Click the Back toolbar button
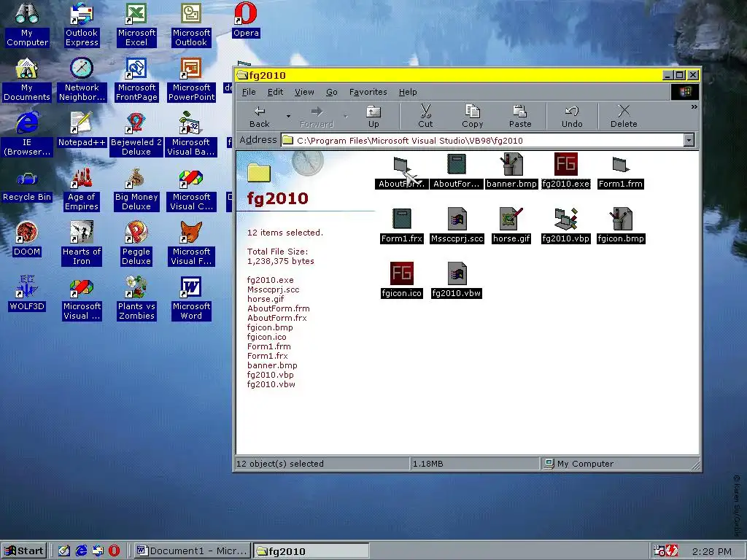Screen dimensions: 747x560 pyautogui.click(x=259, y=117)
